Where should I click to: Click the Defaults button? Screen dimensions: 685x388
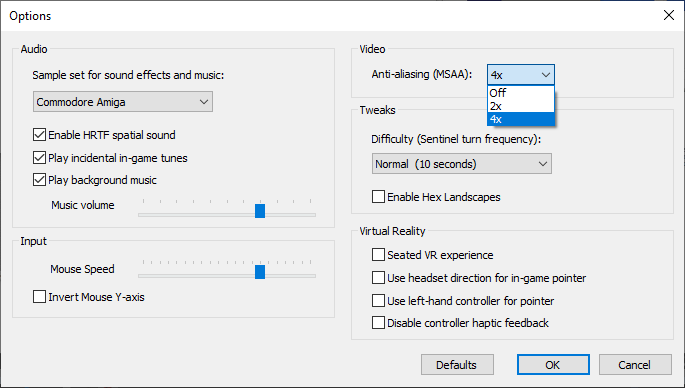(457, 364)
